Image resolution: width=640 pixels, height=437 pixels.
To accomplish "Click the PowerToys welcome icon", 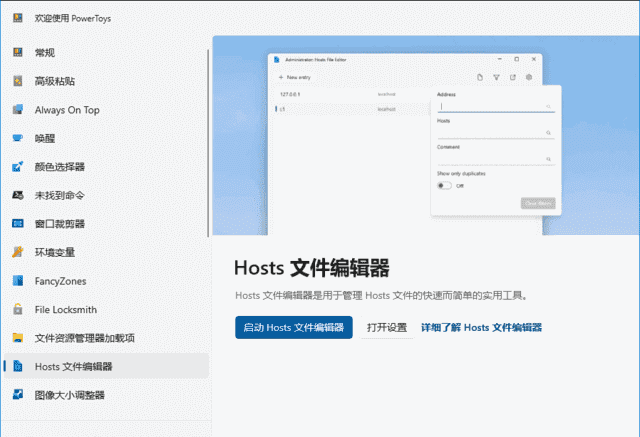I will [x=18, y=18].
